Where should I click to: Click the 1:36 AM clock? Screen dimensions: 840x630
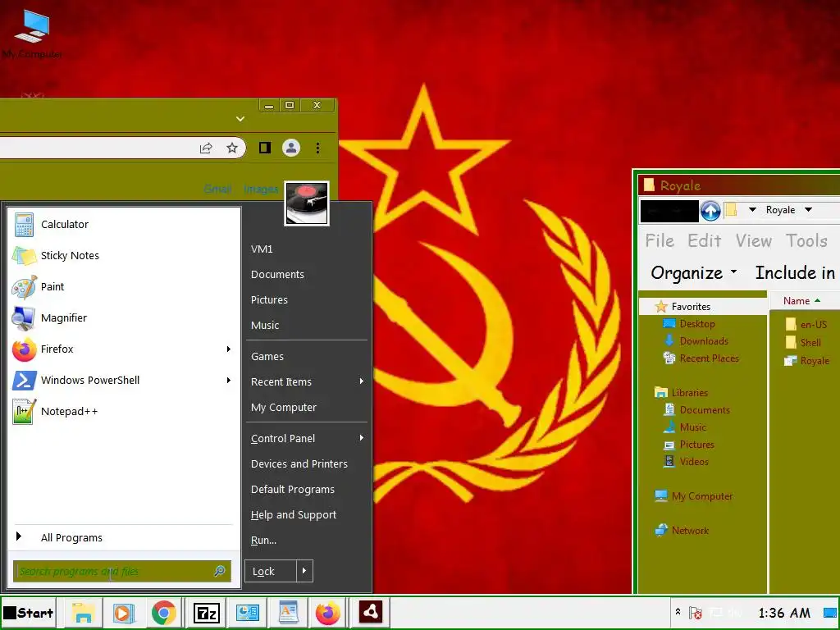point(784,613)
